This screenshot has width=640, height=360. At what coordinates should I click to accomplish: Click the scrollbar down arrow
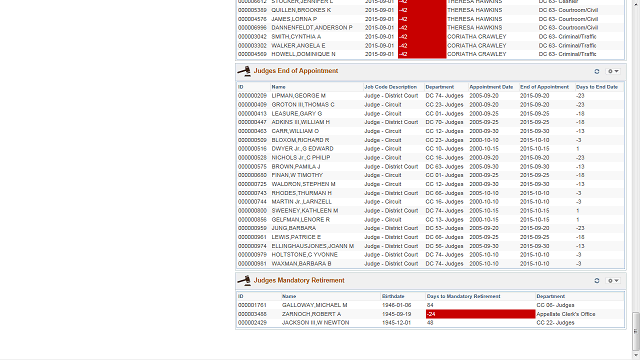636,356
